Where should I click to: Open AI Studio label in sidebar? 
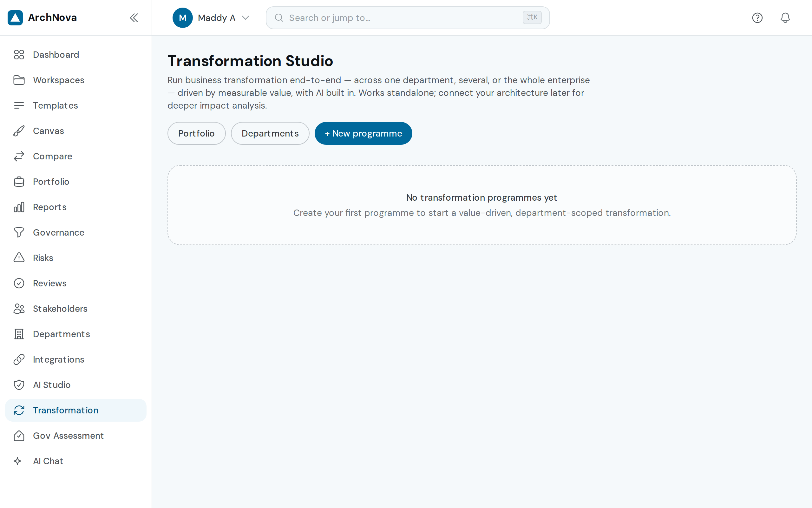coord(52,385)
